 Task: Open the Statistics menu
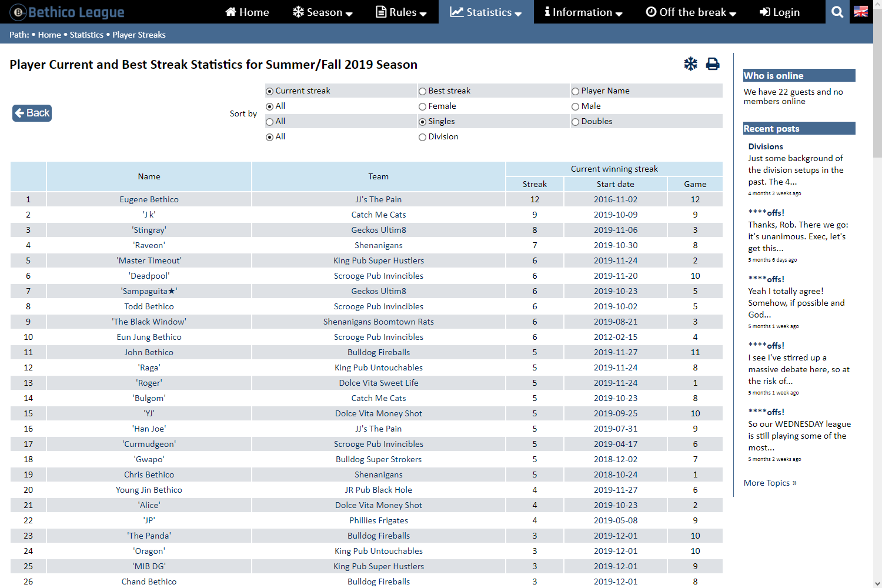(x=486, y=12)
